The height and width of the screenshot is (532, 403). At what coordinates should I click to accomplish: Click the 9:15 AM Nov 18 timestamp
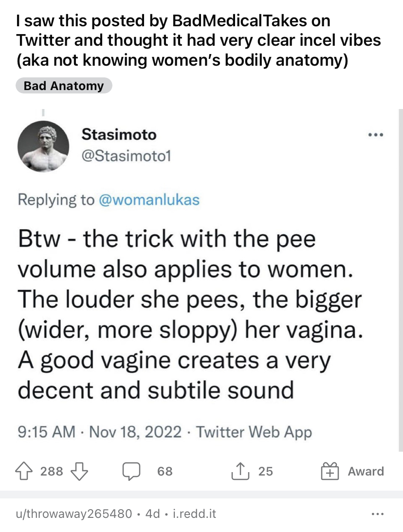[x=99, y=432]
